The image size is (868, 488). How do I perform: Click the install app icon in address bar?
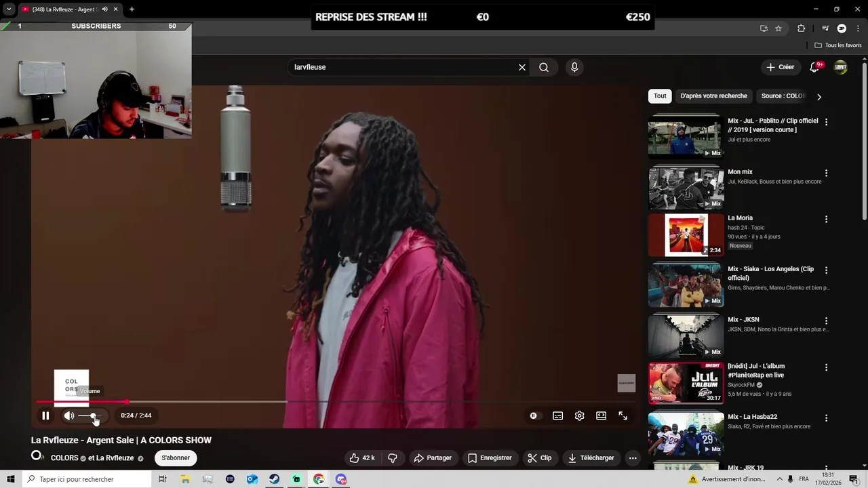click(764, 28)
